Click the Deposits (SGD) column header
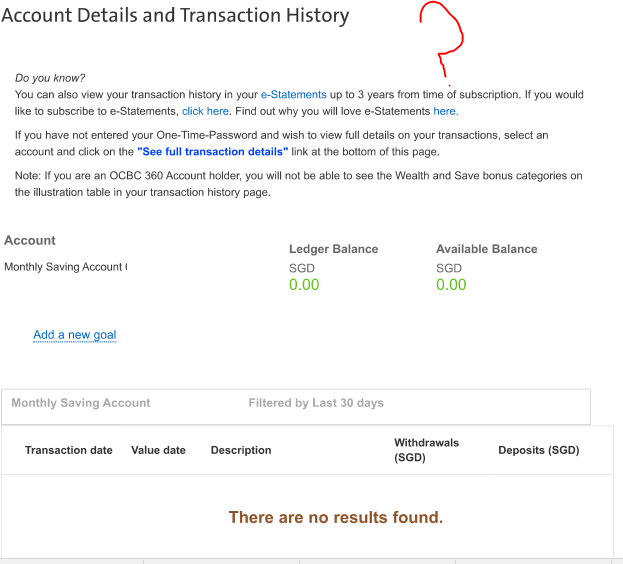Viewport: 623px width, 564px height. coord(539,450)
